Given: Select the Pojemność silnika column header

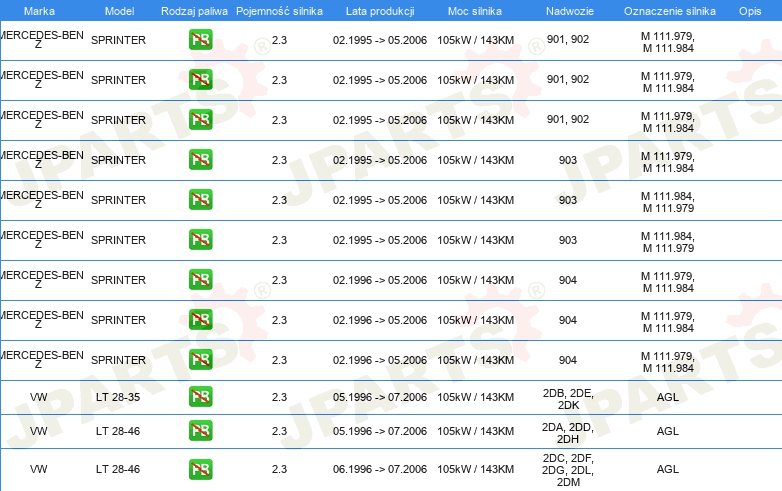Looking at the screenshot, I should pyautogui.click(x=278, y=10).
